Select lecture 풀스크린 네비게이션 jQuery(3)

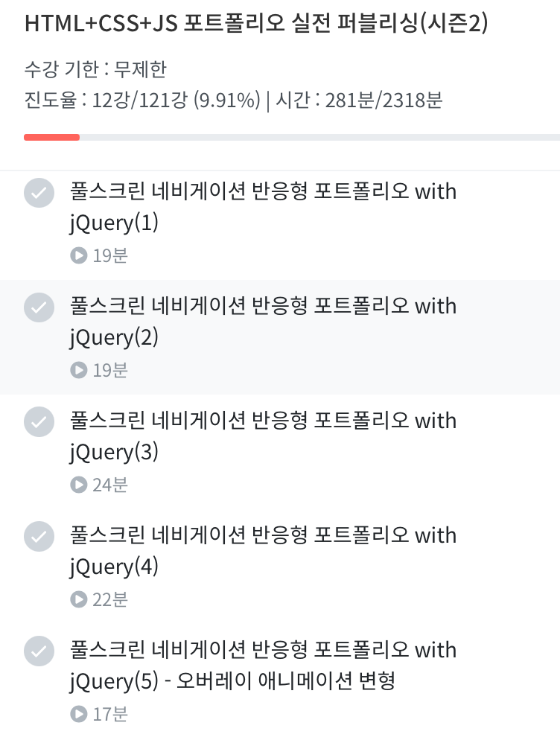pos(263,436)
